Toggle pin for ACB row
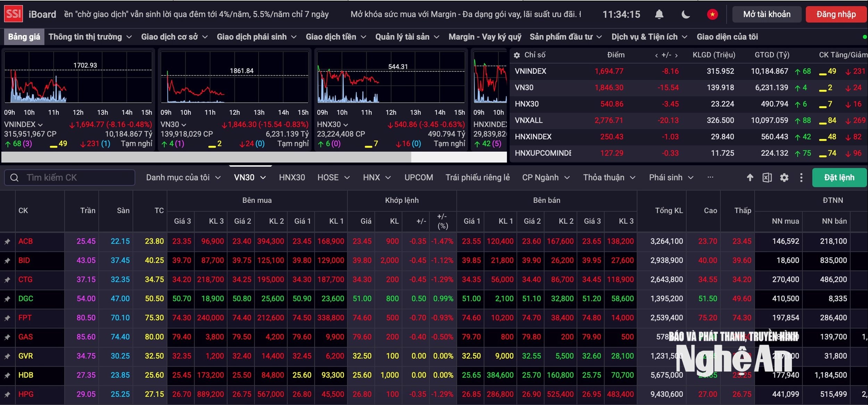Screen dimensions: 868x405 pos(7,242)
